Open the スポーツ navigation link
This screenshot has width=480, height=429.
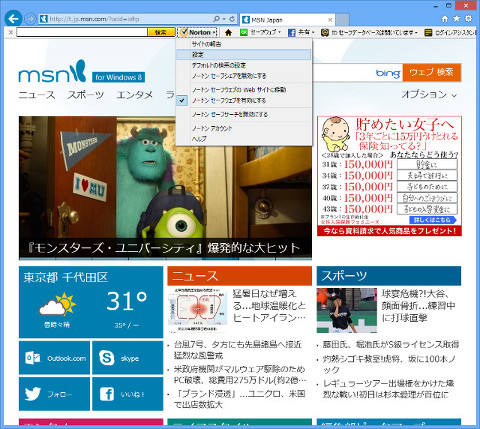click(x=86, y=95)
